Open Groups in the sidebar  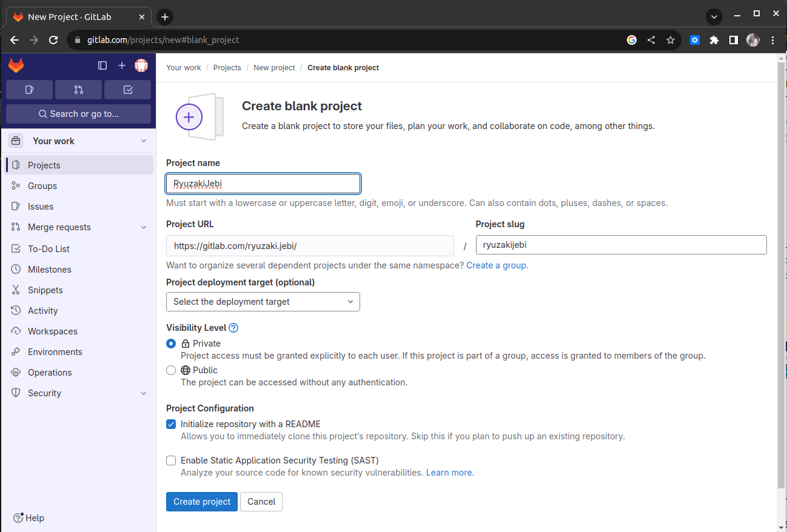pos(79,186)
